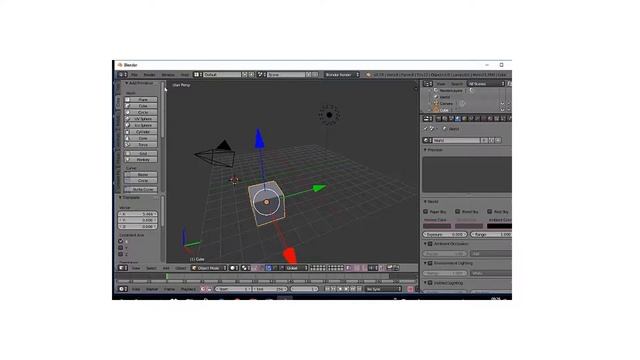
Task: Open the No Sync dropdown in timeline
Action: pyautogui.click(x=383, y=289)
